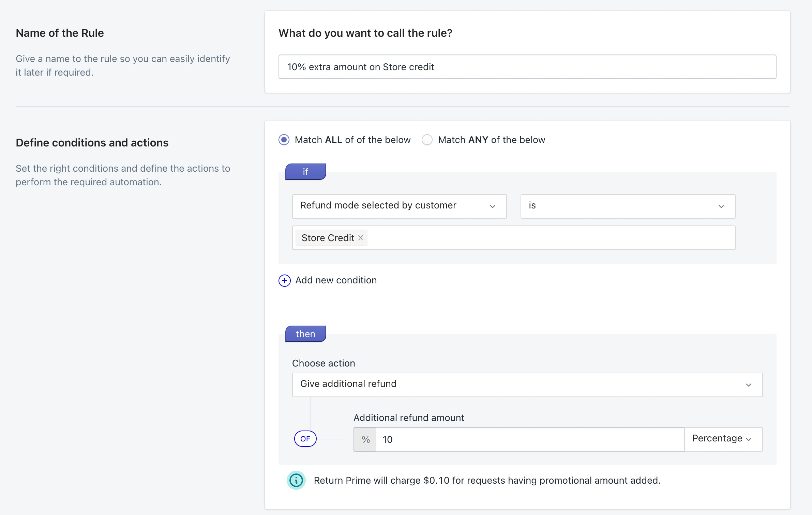Click the 'if' condition tab label

(305, 172)
